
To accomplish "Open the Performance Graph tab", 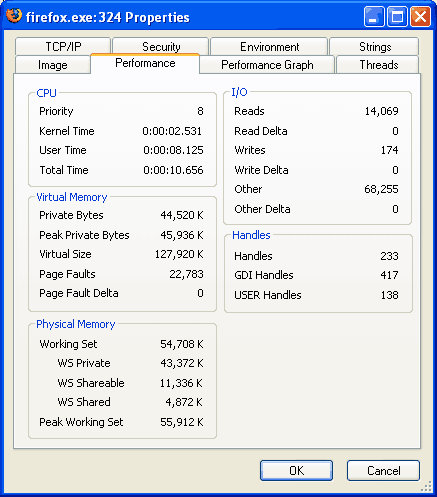I will point(267,65).
